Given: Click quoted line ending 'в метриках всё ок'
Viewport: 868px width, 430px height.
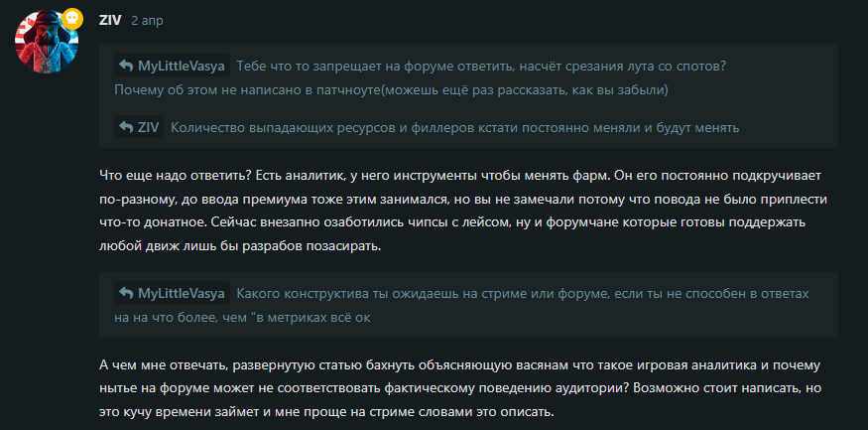Looking at the screenshot, I should tap(242, 318).
